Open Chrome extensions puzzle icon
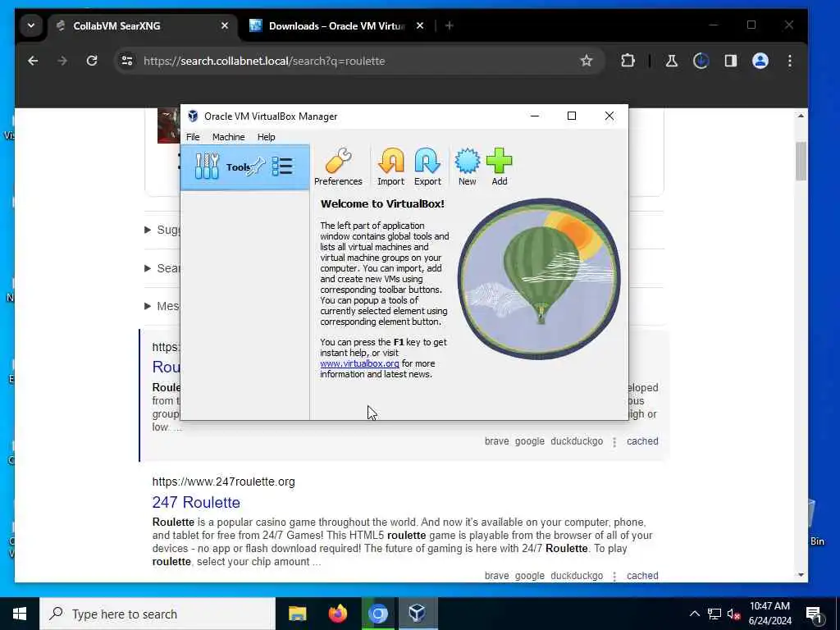The height and width of the screenshot is (630, 840). pyautogui.click(x=628, y=61)
